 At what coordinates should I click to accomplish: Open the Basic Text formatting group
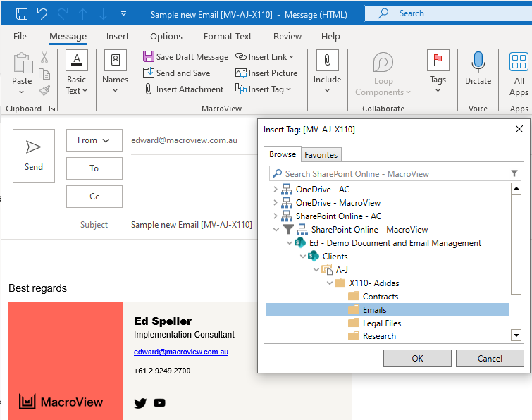pos(76,73)
